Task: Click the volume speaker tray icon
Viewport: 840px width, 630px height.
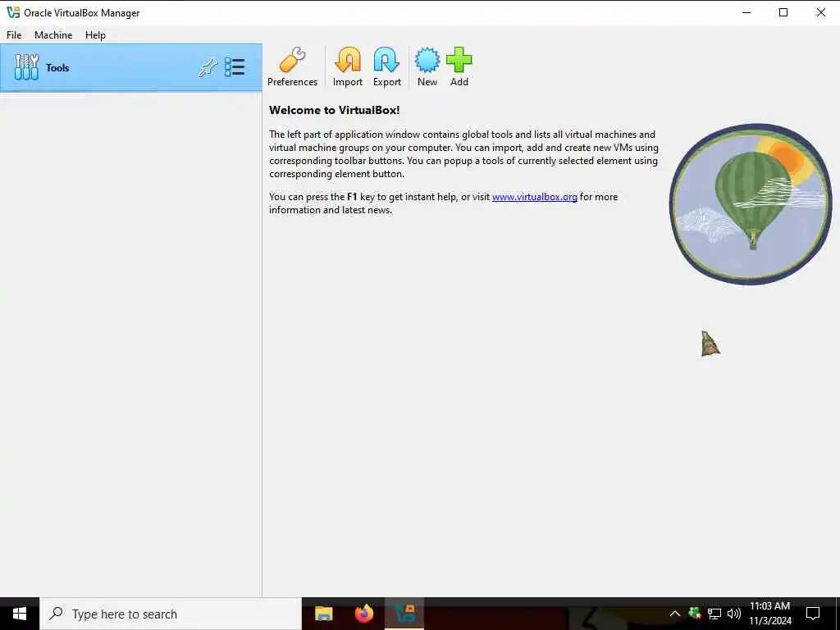Action: [x=734, y=614]
